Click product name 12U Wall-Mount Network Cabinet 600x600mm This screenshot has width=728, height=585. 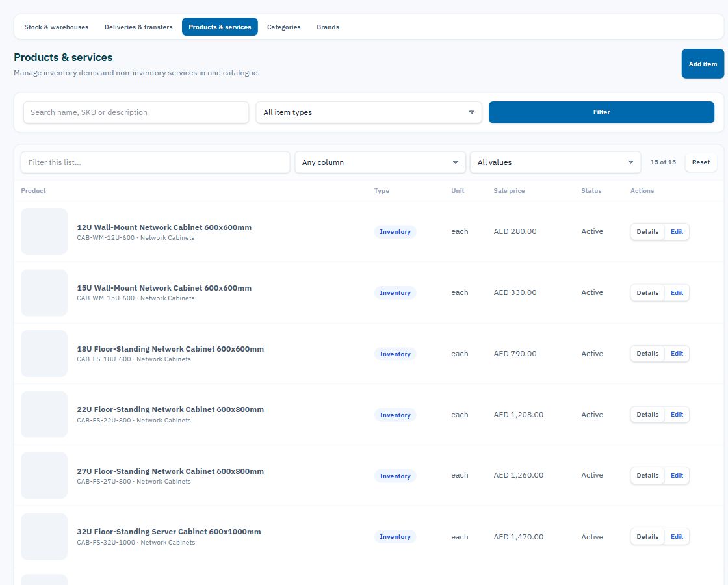[164, 227]
